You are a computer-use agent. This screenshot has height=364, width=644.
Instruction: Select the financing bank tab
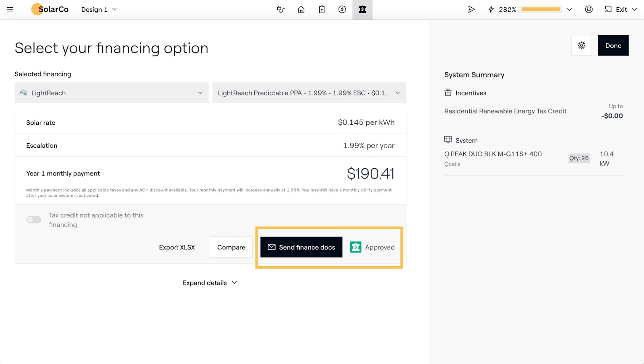coord(362,9)
